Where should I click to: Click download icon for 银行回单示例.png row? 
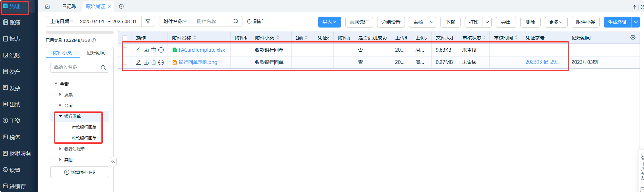coord(146,62)
